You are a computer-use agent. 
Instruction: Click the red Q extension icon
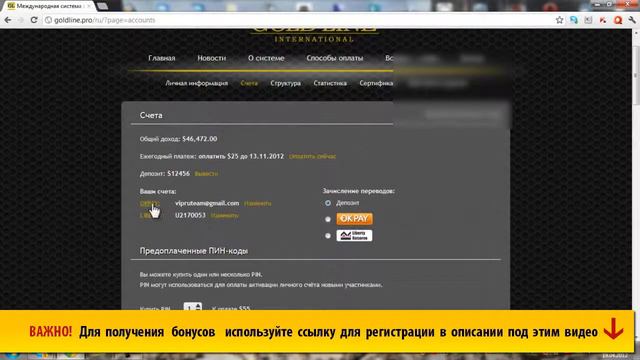[618, 20]
